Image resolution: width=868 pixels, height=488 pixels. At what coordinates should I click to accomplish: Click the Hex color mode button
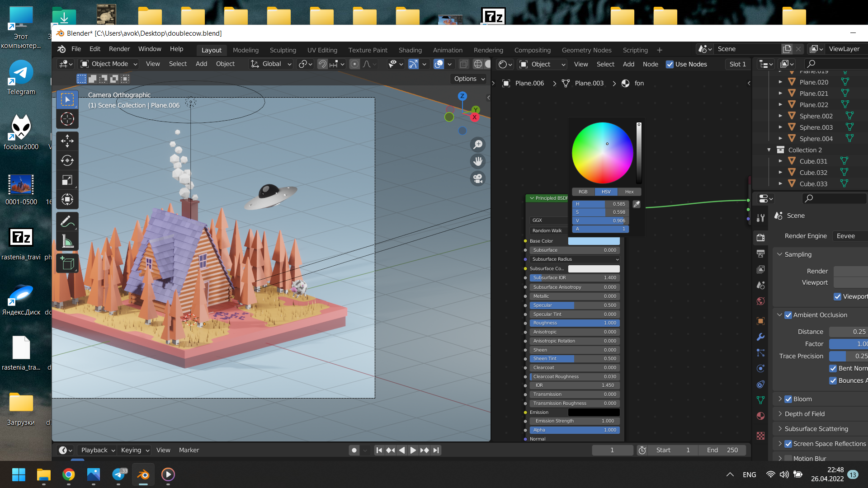coord(629,192)
